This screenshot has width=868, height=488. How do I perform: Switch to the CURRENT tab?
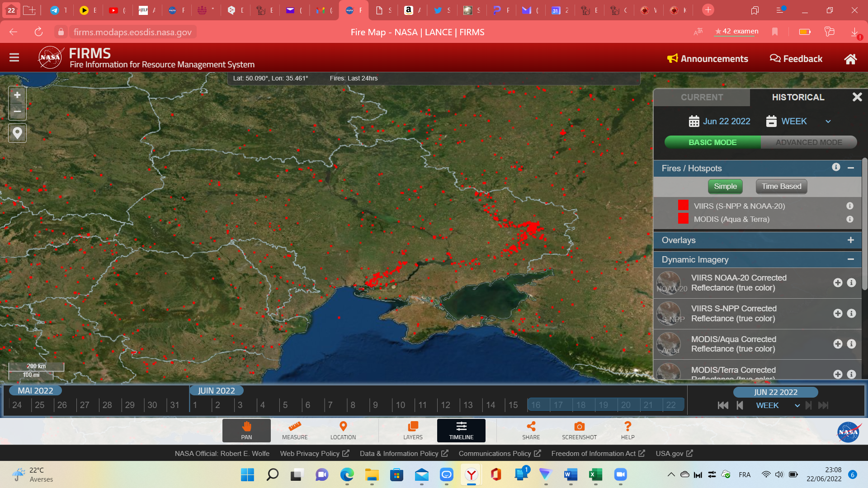(x=702, y=97)
